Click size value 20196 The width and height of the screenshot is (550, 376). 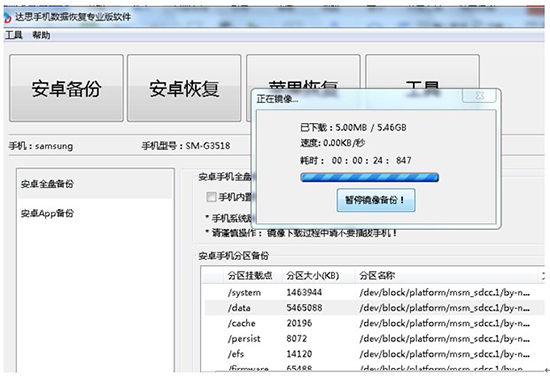click(299, 323)
